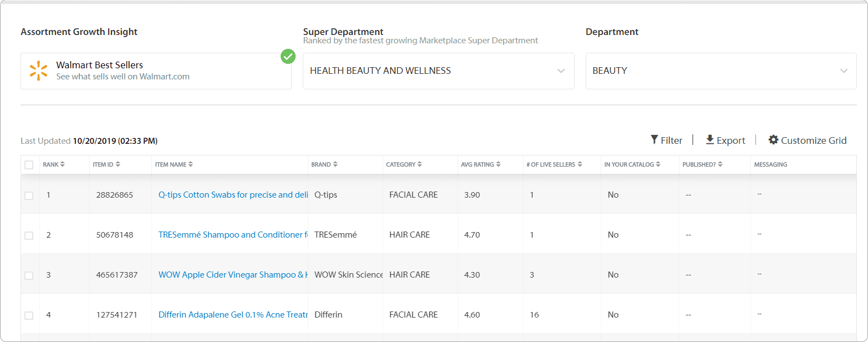Click the green checkmark badge on Walmart Best Sellers
The width and height of the screenshot is (868, 342).
[288, 56]
